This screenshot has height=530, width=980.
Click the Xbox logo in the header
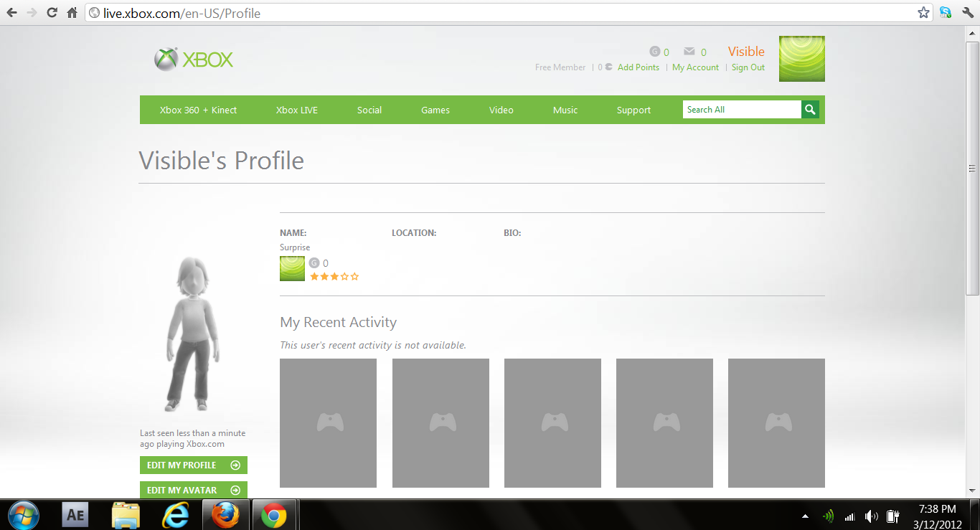[x=194, y=59]
